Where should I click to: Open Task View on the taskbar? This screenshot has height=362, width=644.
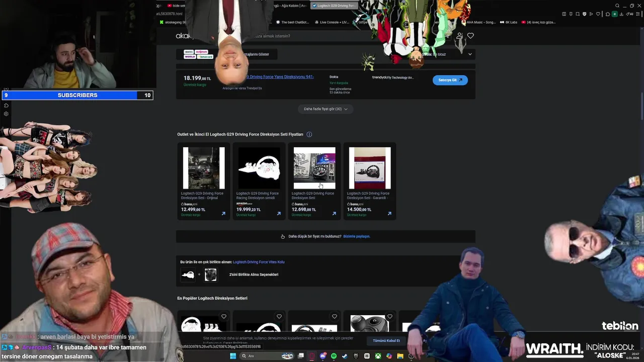[x=301, y=356]
